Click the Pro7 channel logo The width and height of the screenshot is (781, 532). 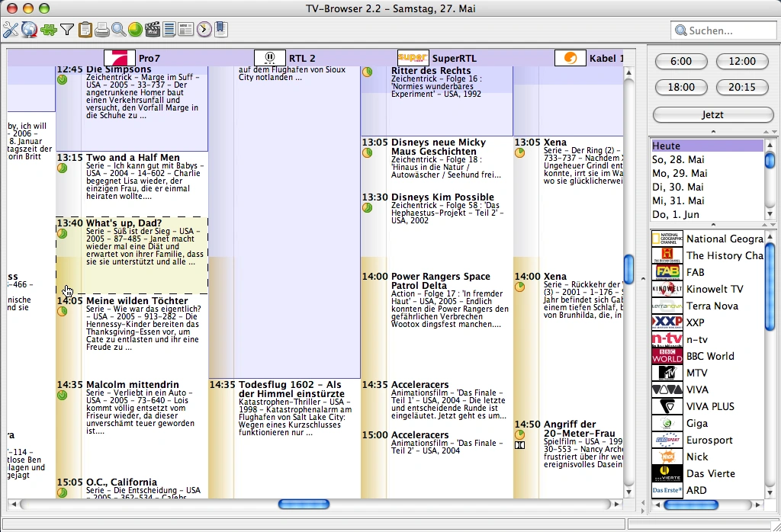coord(120,58)
